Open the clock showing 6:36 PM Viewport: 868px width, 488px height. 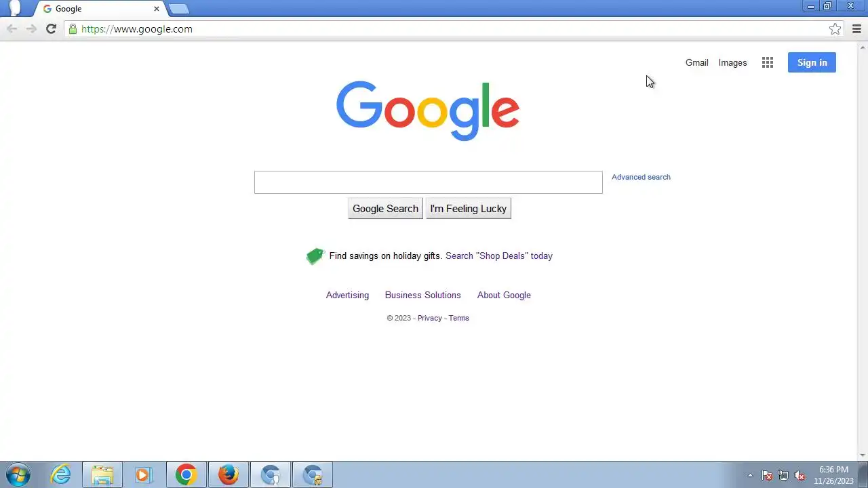(x=833, y=475)
